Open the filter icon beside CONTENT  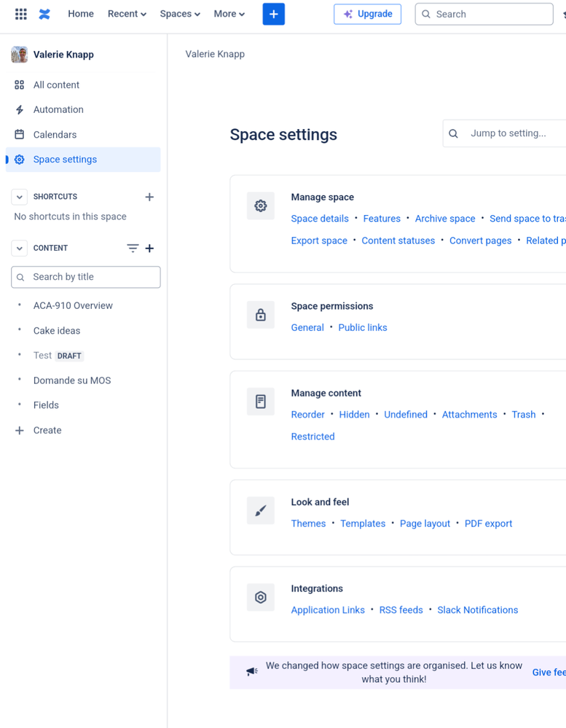click(x=131, y=248)
